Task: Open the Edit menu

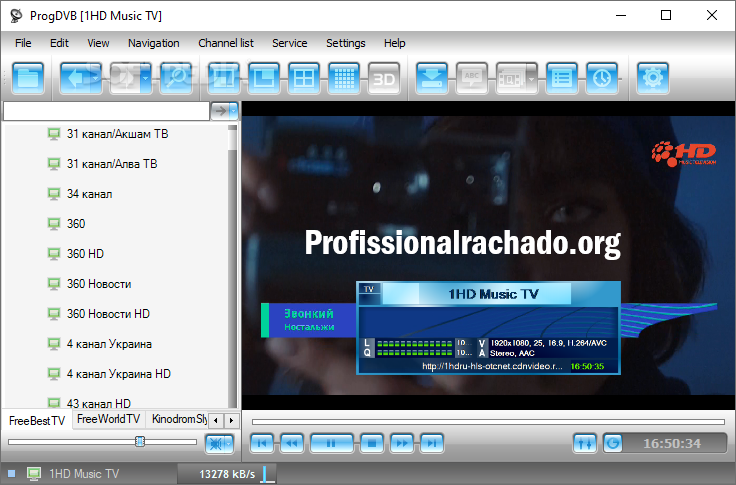Action: point(59,43)
